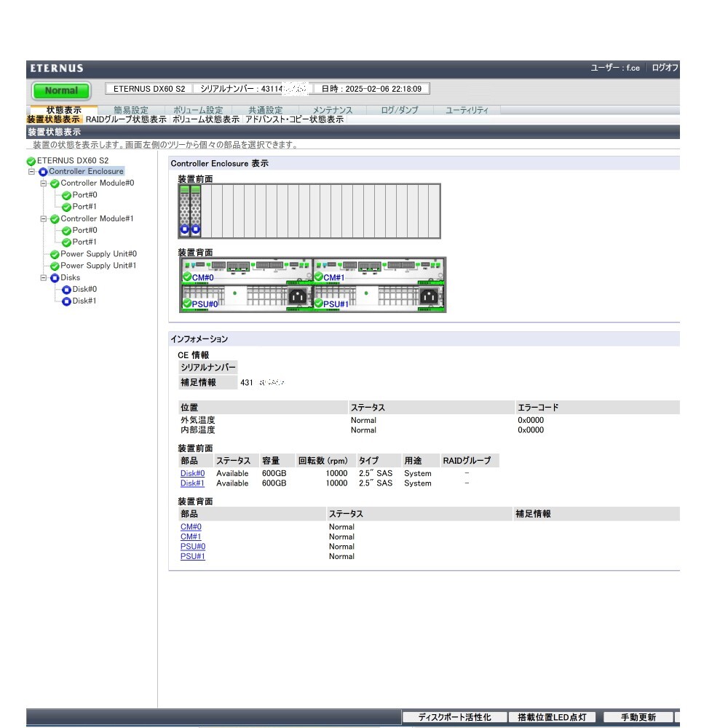Image resolution: width=728 pixels, height=728 pixels.
Task: Select Power Supply Unit#1 in tree
Action: [98, 266]
